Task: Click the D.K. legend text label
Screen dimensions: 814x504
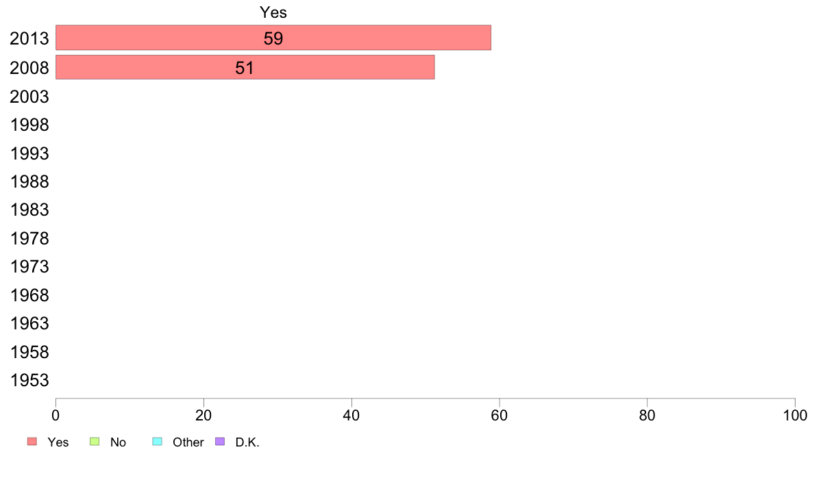Action: [x=247, y=442]
